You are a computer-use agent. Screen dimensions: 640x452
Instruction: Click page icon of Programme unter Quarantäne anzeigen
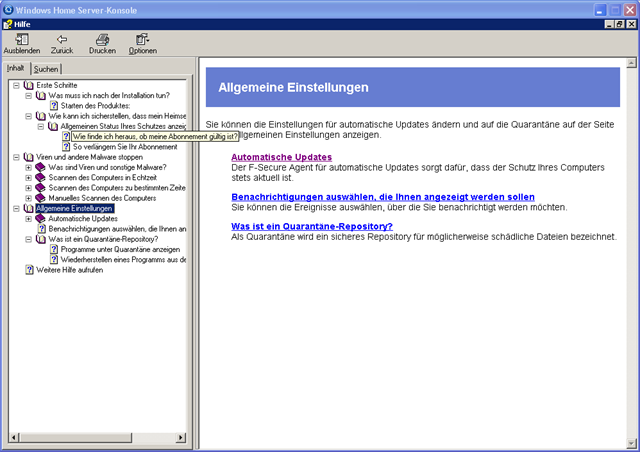(x=54, y=249)
